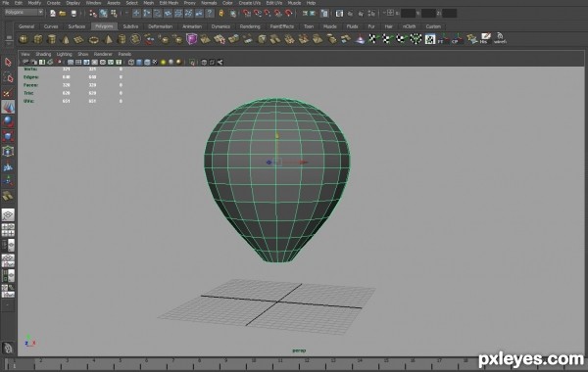Create a polygon cube from shelf

pyautogui.click(x=38, y=39)
